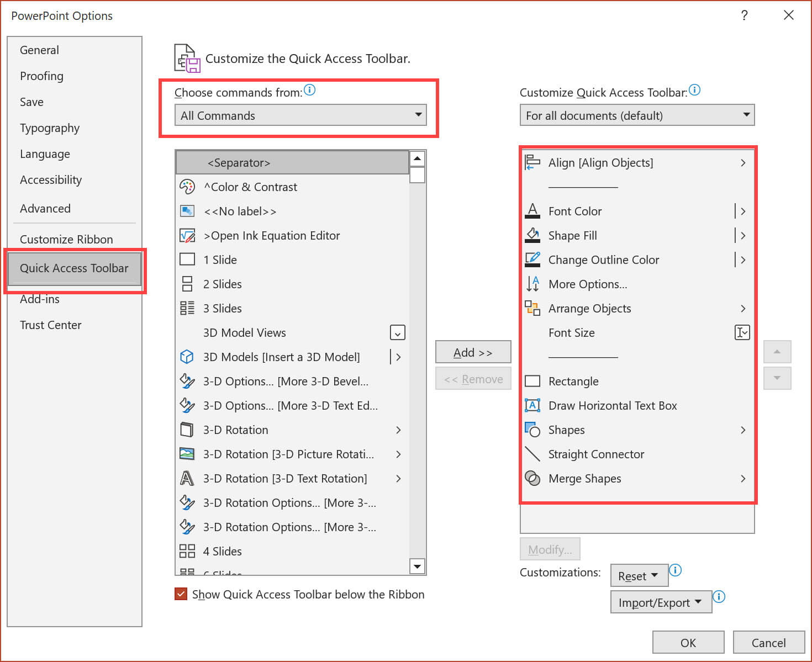Select the Quick Access Toolbar category
Screen dimensions: 812x662
click(x=74, y=268)
